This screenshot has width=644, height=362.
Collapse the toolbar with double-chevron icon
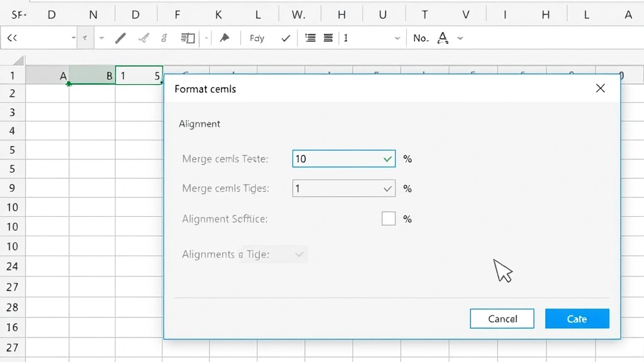point(13,38)
